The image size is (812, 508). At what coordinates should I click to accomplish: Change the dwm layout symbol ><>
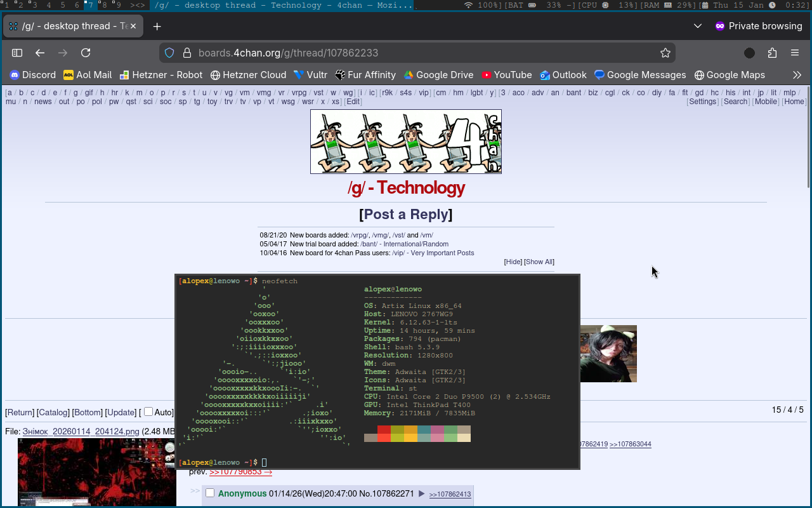coord(138,5)
